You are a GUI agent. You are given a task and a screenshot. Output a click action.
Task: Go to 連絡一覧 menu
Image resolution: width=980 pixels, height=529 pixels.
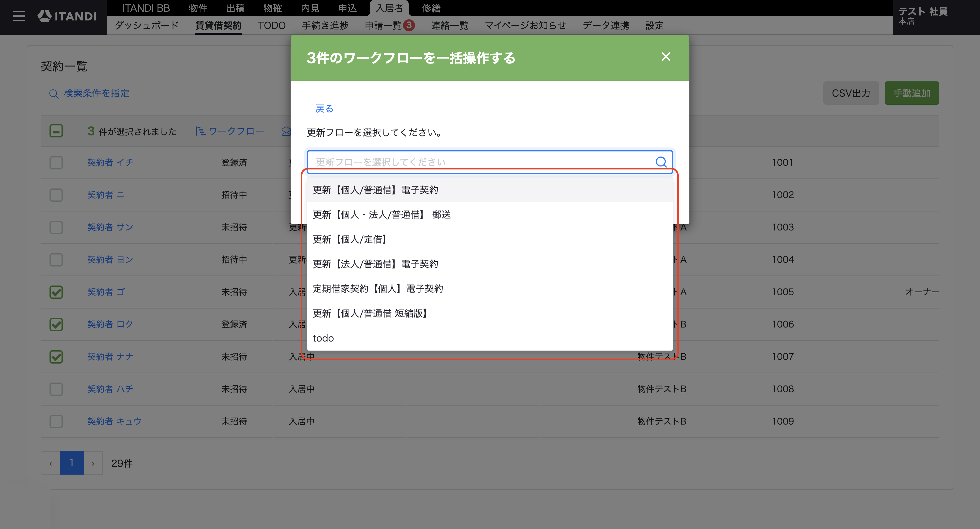pos(449,25)
